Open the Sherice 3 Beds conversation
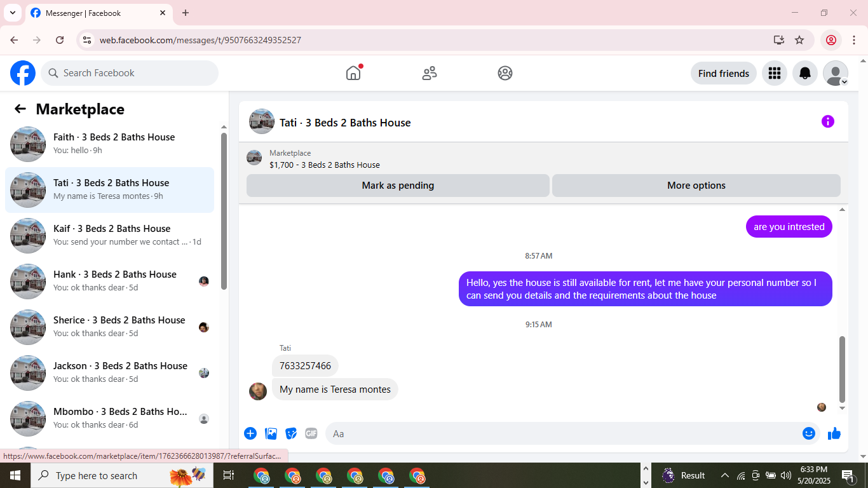 (110, 327)
